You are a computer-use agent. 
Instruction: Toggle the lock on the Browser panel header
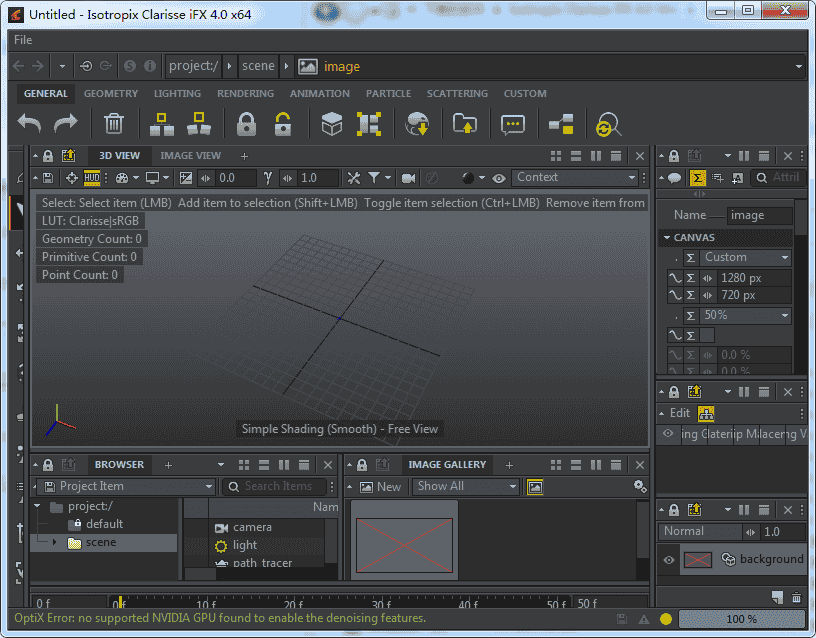point(48,464)
